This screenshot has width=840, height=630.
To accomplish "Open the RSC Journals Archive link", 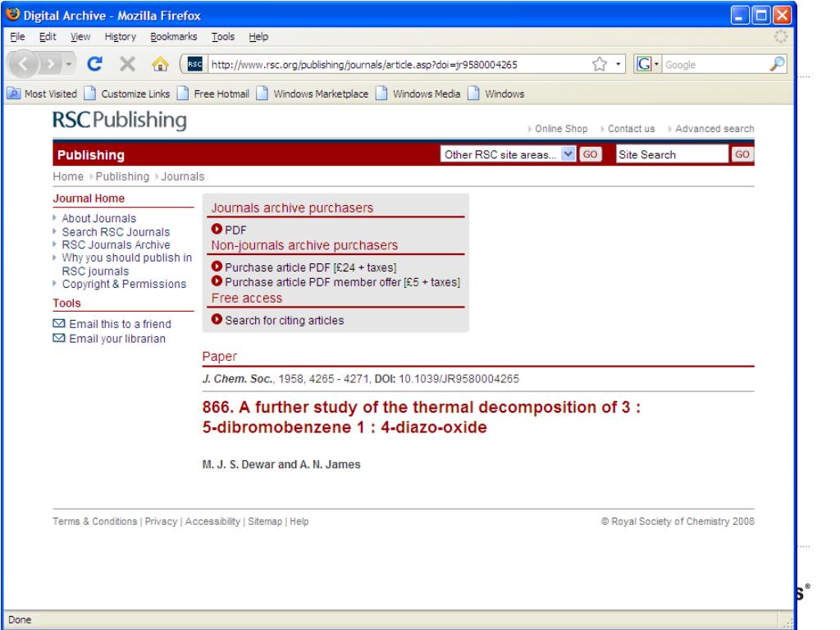I will (x=116, y=244).
